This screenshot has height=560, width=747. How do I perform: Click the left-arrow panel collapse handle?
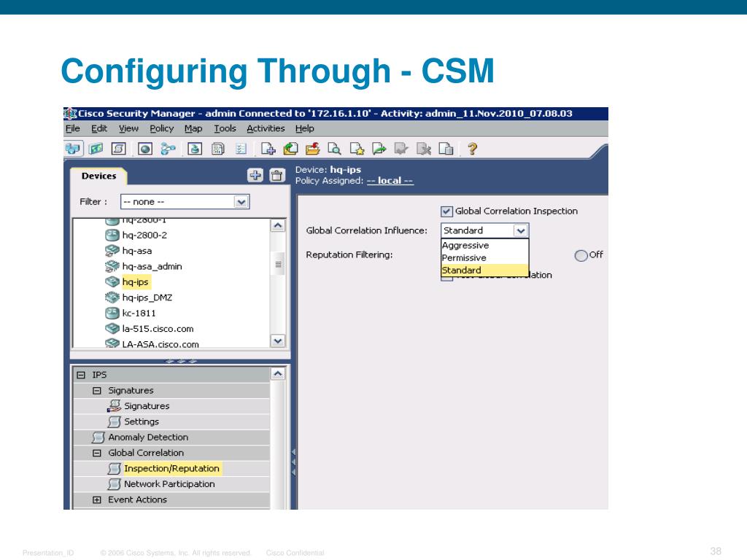pos(294,462)
